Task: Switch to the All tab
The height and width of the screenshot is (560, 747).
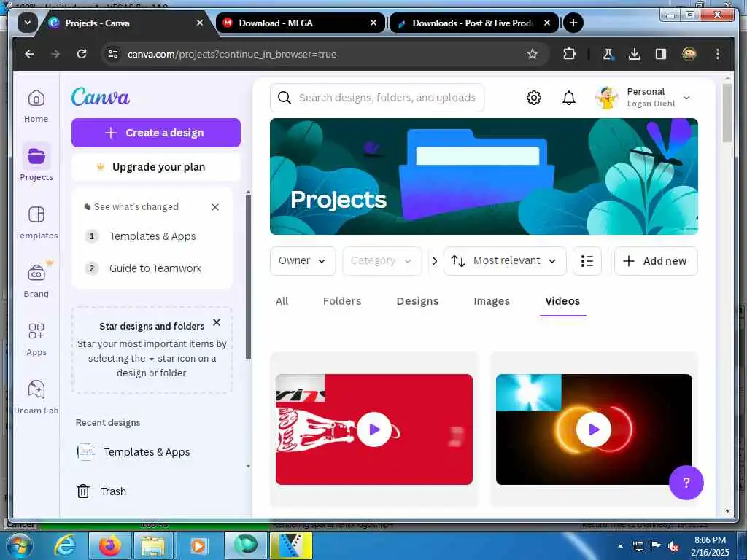Action: click(x=282, y=301)
